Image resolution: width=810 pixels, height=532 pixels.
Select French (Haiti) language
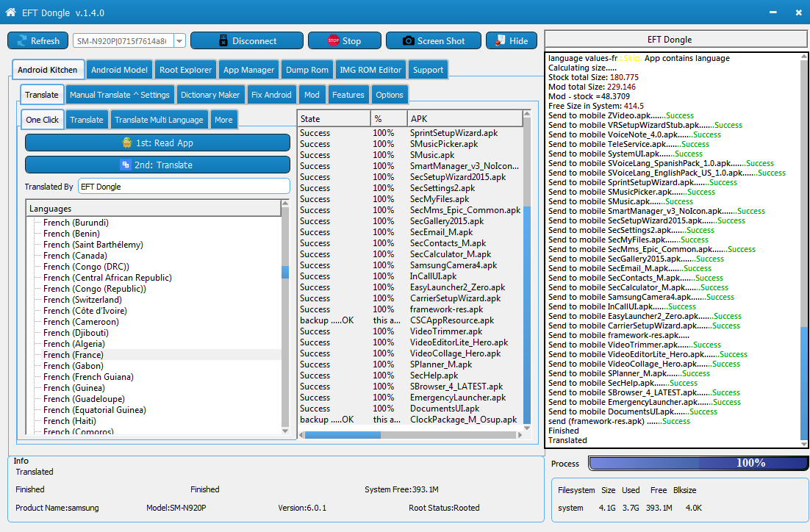click(70, 421)
